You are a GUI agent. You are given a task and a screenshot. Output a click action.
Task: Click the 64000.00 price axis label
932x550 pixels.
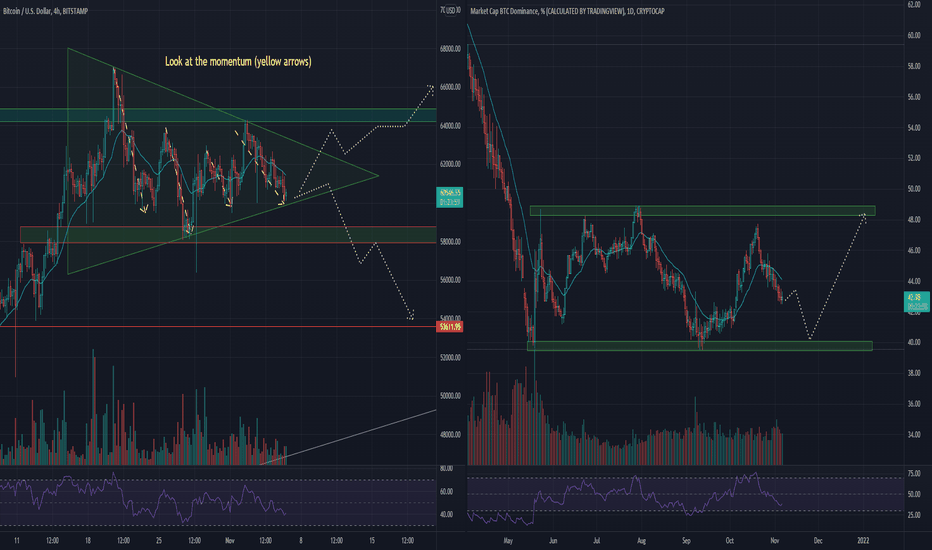point(450,126)
